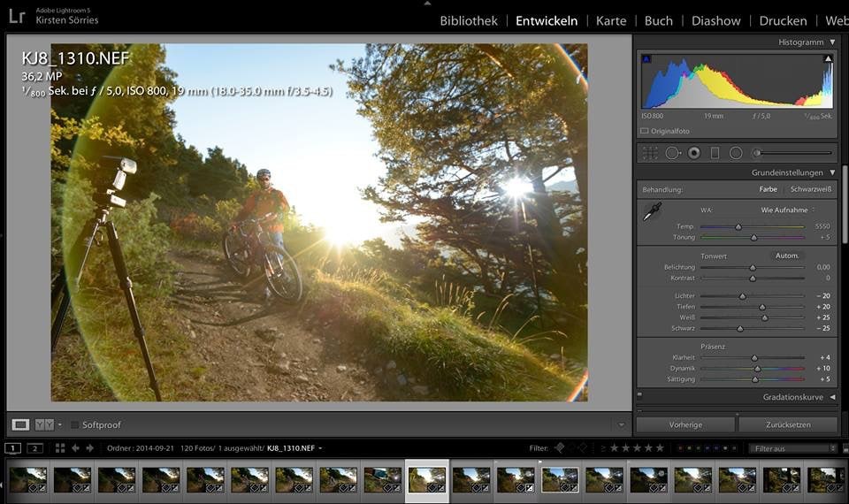This screenshot has width=849, height=504.
Task: Set filter to one-star rating
Action: (x=614, y=447)
